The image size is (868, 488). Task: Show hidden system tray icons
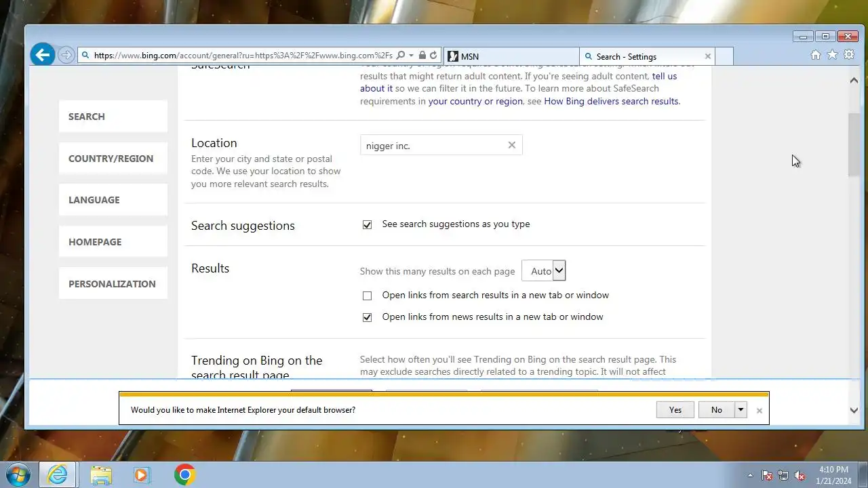[x=750, y=475]
